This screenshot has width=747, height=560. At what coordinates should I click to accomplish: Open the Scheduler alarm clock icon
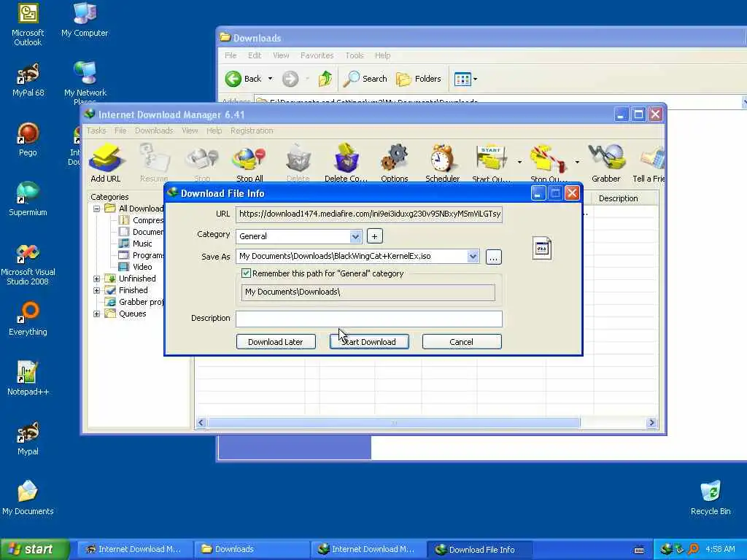pyautogui.click(x=442, y=162)
